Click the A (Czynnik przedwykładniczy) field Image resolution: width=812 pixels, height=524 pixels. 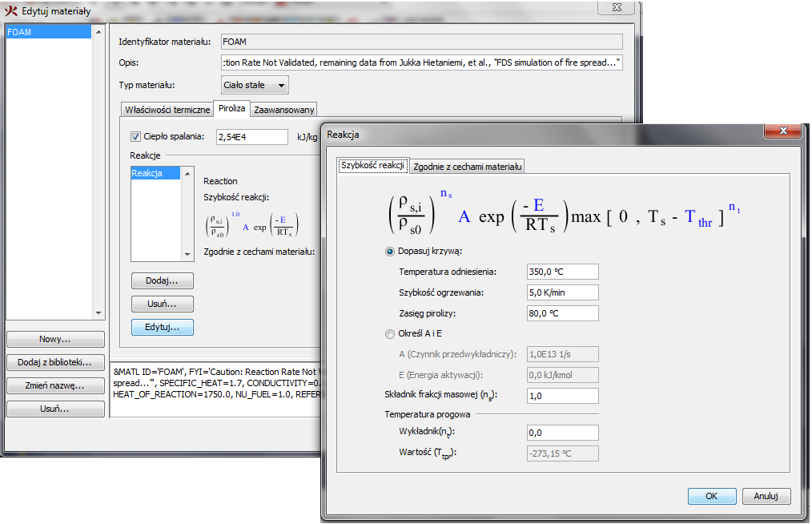click(x=562, y=354)
